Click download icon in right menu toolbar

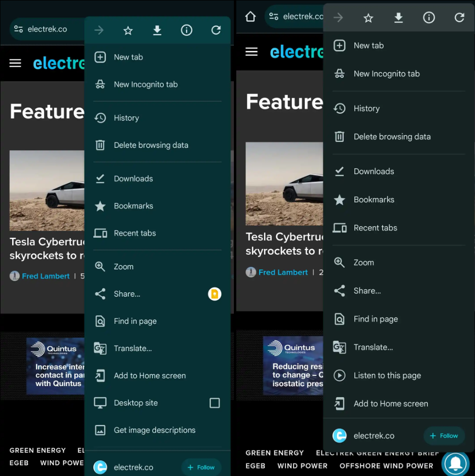click(399, 18)
